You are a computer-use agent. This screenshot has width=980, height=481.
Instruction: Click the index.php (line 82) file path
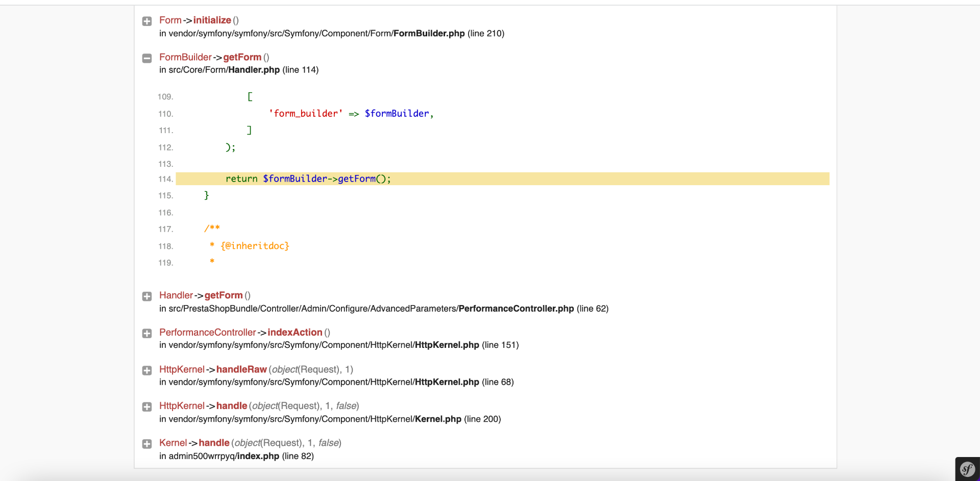[x=236, y=456]
